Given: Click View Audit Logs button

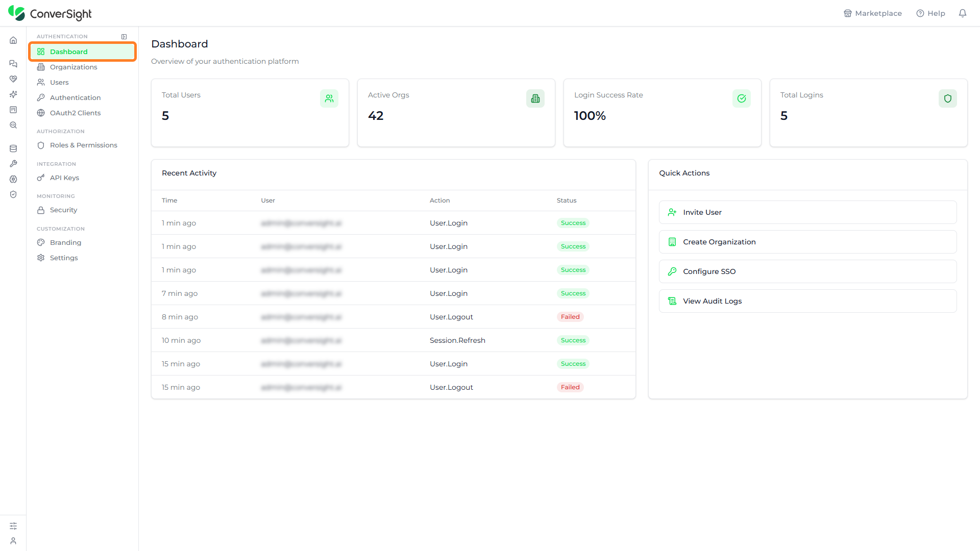Looking at the screenshot, I should coord(807,301).
